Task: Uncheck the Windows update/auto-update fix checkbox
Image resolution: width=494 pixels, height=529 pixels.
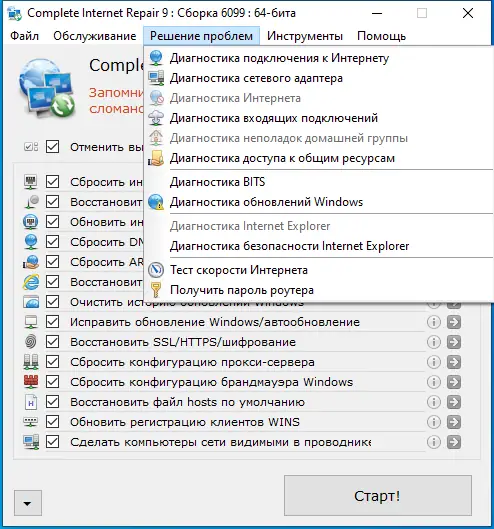Action: (x=53, y=322)
